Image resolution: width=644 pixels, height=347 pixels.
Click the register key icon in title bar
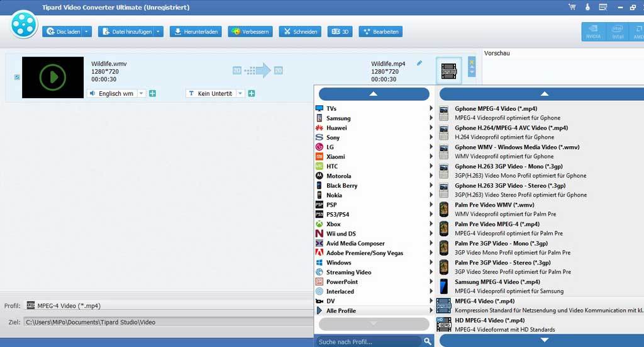[587, 7]
